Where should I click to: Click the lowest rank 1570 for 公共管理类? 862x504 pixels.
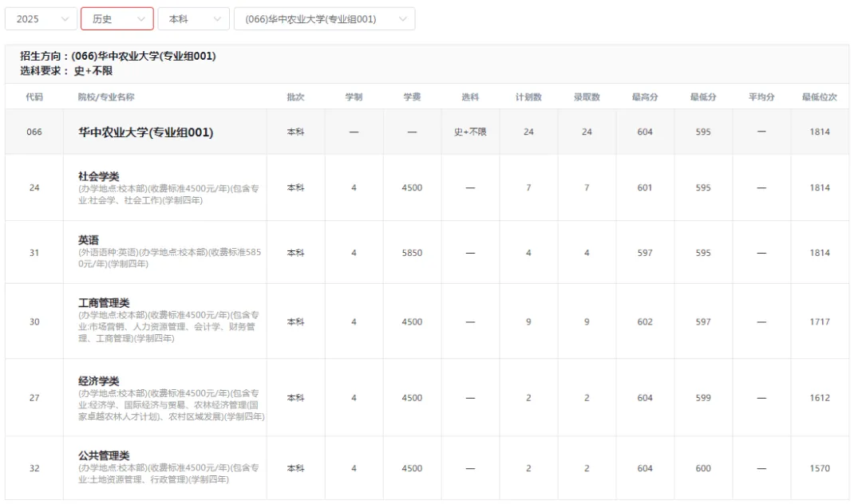[820, 468]
